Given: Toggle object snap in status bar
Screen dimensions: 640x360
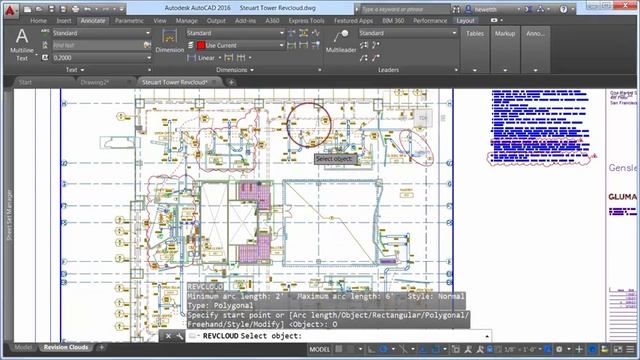Looking at the screenshot, I should pos(435,349).
